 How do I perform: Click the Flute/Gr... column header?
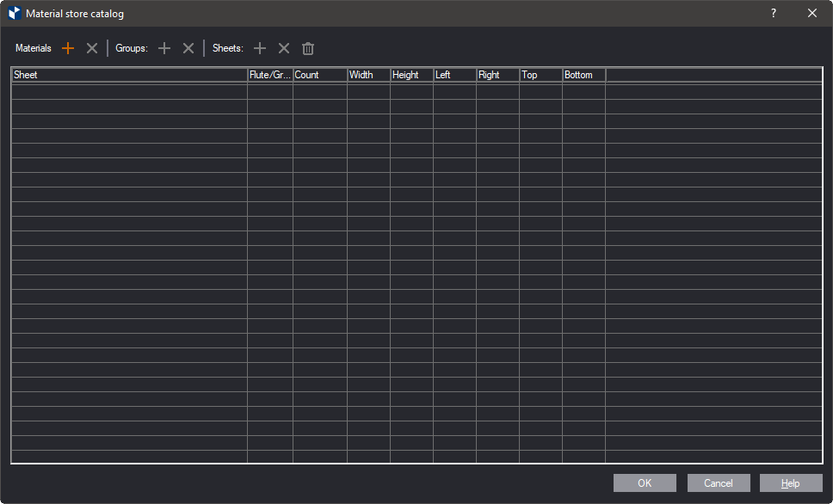click(x=270, y=75)
